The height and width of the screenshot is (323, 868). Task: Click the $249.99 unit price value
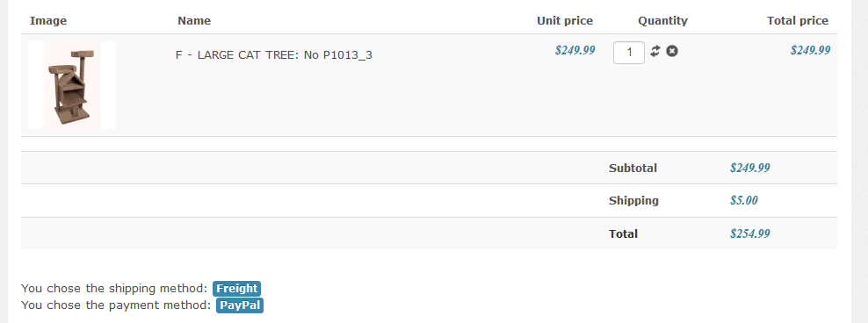pos(575,50)
